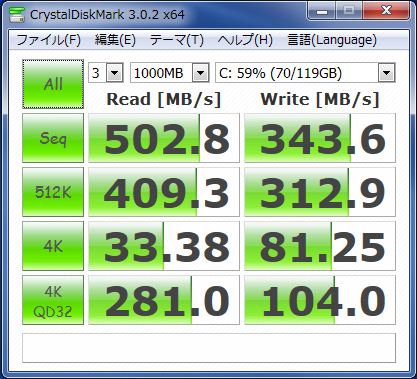Minimize the CrystalDiskMark window
Viewport: 417px width, 379px height.
[x=322, y=11]
